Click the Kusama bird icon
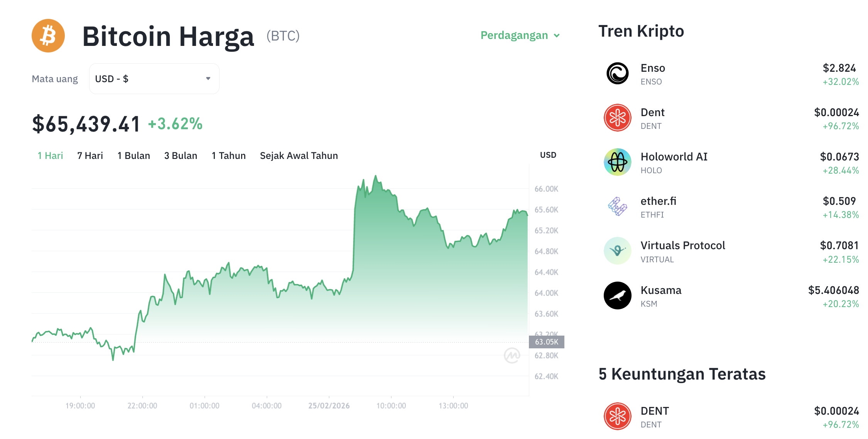The width and height of the screenshot is (868, 439). 617,295
